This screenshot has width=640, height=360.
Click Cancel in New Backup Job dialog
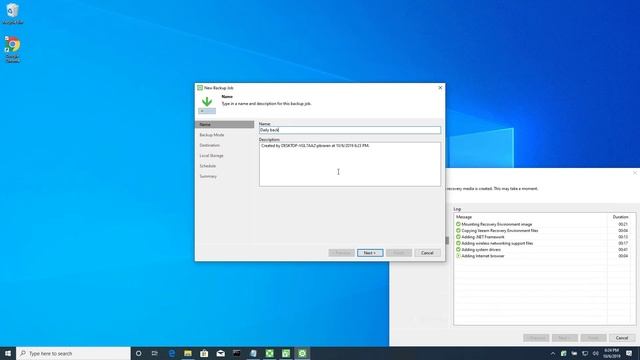[x=427, y=253]
